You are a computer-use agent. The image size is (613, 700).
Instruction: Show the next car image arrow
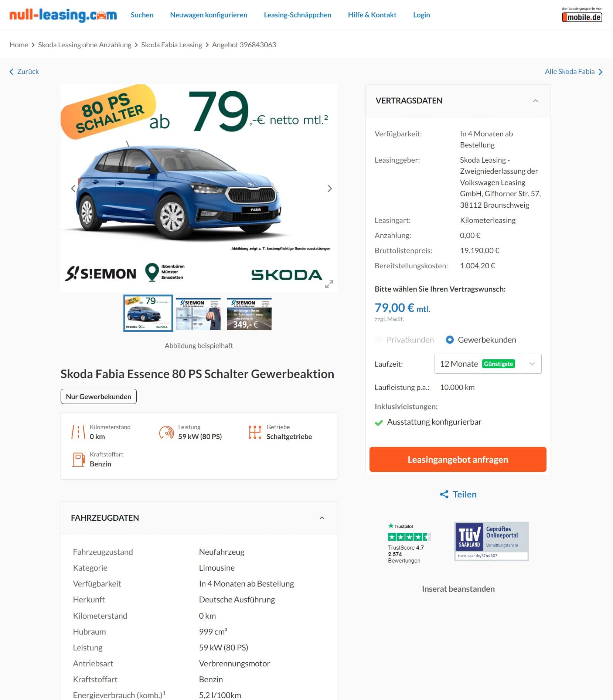coord(330,188)
